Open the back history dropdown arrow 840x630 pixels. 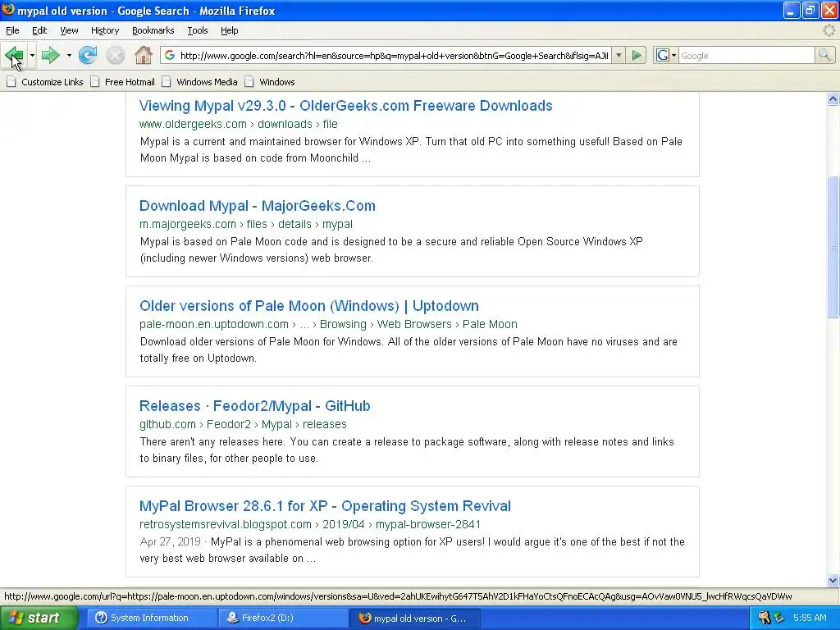click(32, 55)
